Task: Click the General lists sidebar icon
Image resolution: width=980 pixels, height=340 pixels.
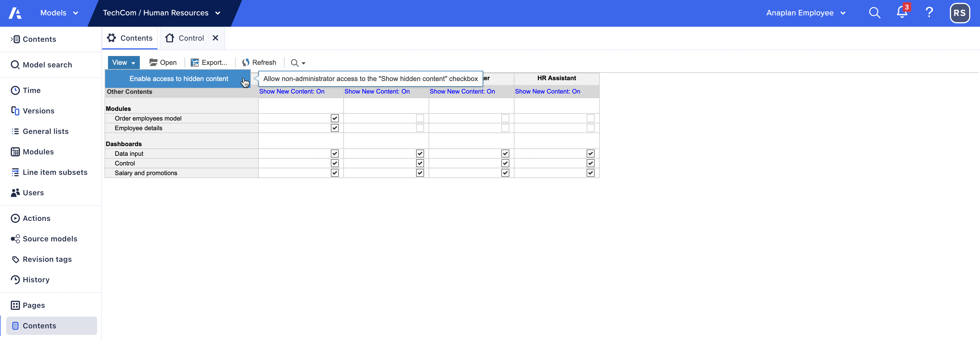Action: tap(15, 131)
